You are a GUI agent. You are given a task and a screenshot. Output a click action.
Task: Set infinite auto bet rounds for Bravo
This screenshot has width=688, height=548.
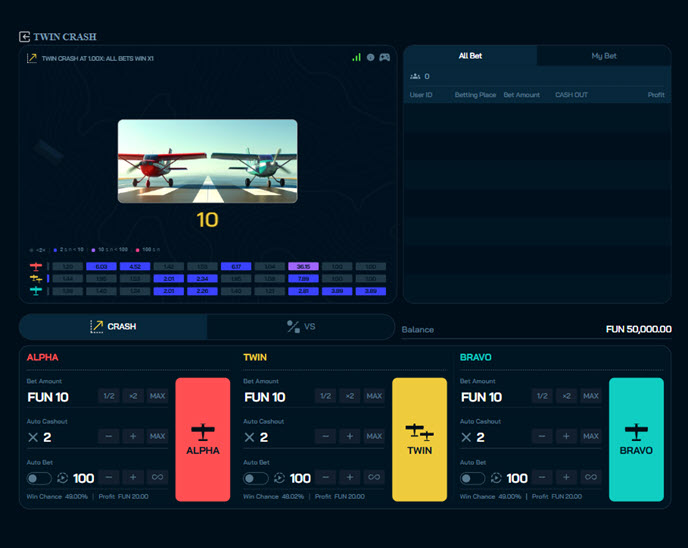(x=590, y=478)
